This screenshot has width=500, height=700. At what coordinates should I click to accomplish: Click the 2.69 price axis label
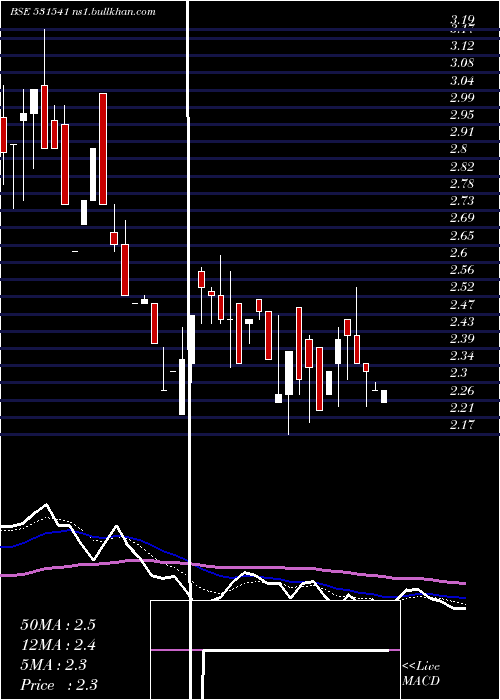coord(462,218)
